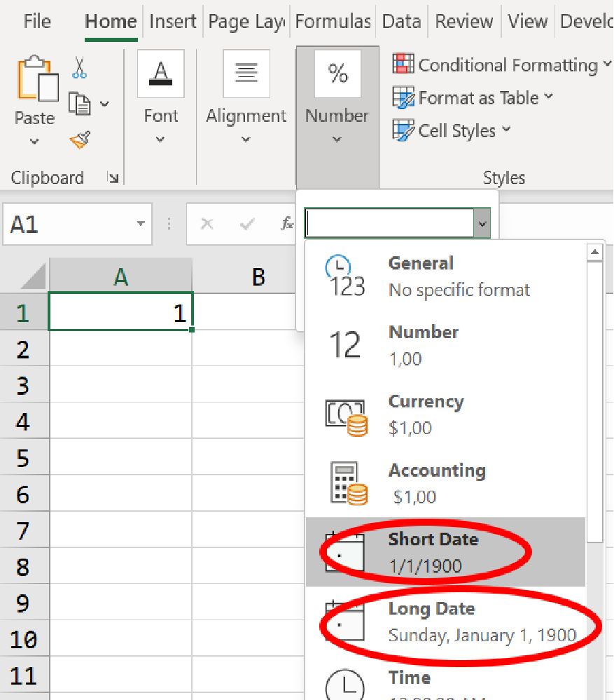Switch to the Data tab
The image size is (614, 700).
[401, 21]
